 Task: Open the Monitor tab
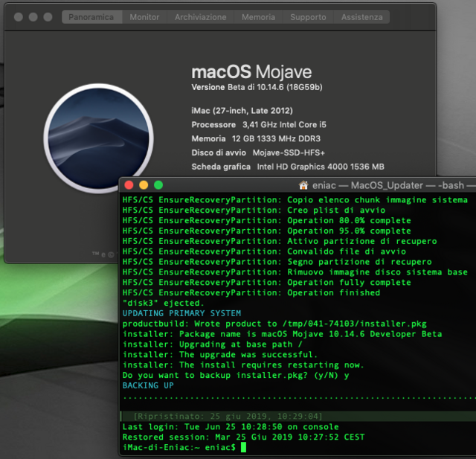144,17
